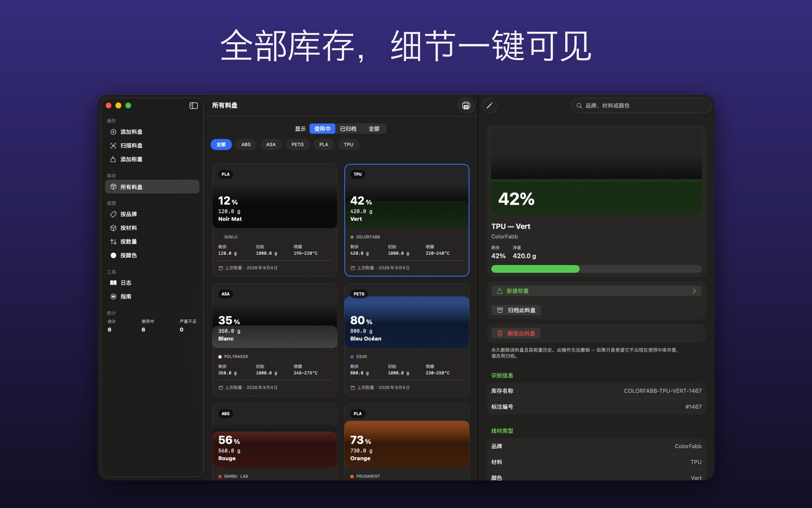Click the COLORFABB-TPU-VERT-1467 inventory name
The width and height of the screenshot is (812, 508).
tap(662, 391)
